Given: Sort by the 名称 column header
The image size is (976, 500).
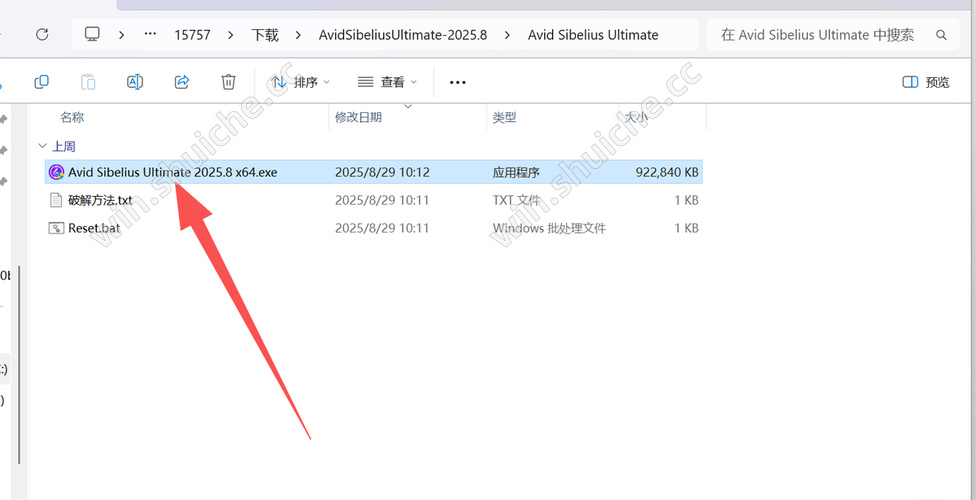Looking at the screenshot, I should point(72,117).
